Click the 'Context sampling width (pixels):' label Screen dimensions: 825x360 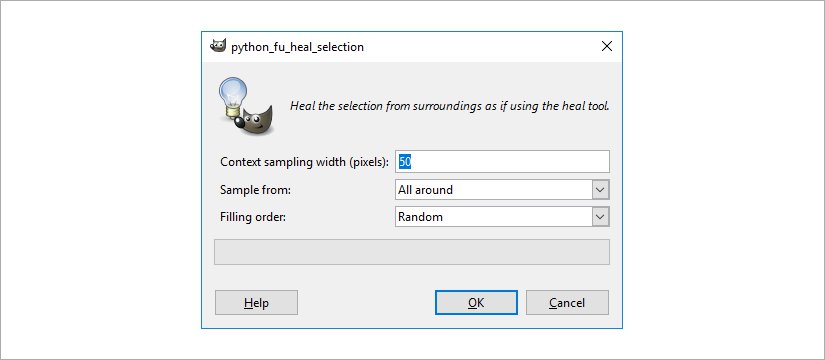(x=305, y=162)
